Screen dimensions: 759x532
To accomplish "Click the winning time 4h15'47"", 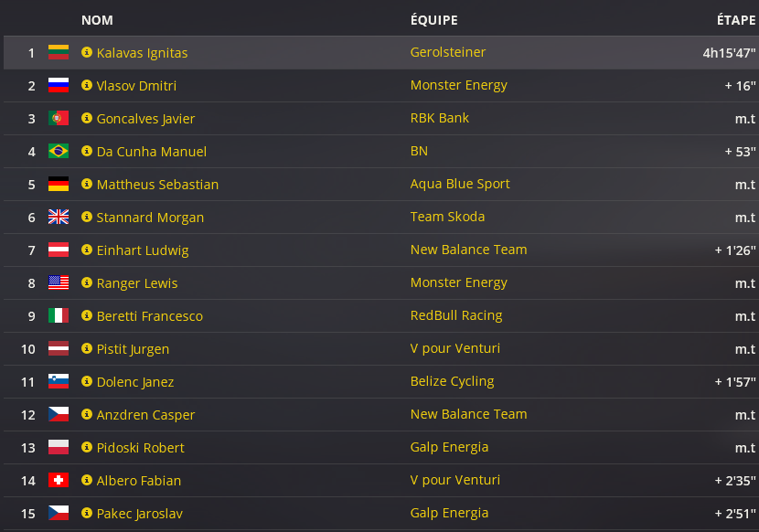I will click(729, 53).
